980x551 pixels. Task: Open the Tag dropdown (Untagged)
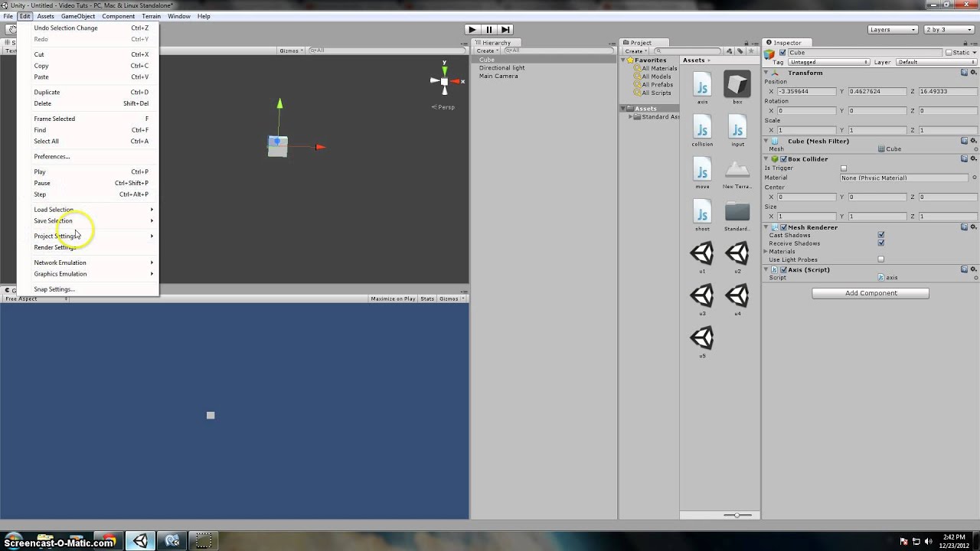pos(828,62)
